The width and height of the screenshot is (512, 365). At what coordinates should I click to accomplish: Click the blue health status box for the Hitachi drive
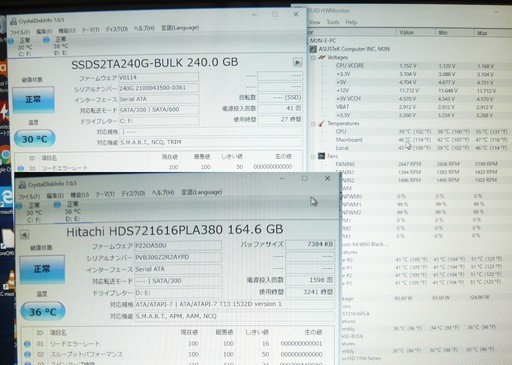[x=42, y=269]
